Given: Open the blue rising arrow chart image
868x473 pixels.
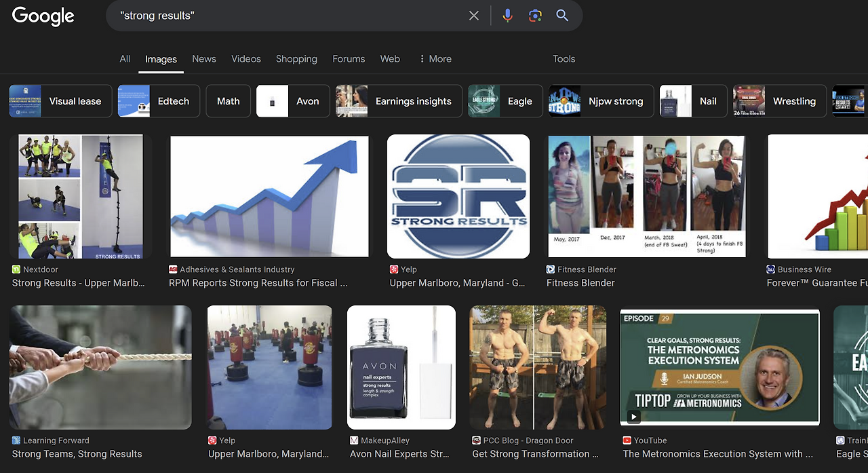Looking at the screenshot, I should tap(269, 197).
